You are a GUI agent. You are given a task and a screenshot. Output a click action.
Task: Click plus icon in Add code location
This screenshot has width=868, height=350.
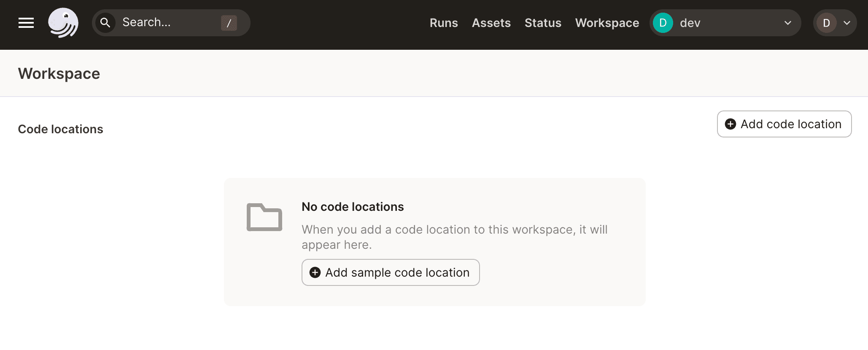(x=731, y=124)
